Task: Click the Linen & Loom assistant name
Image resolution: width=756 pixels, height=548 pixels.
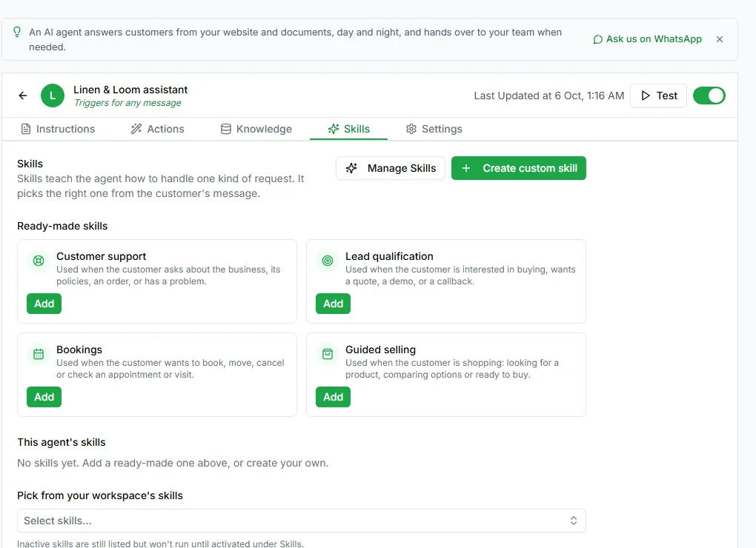Action: (x=130, y=90)
